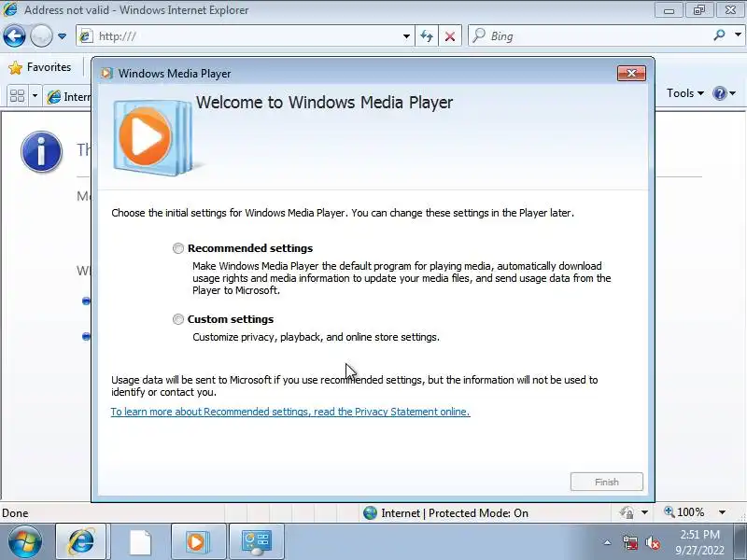Click the blue information icon on page
Viewport: 747px width, 560px height.
41,151
